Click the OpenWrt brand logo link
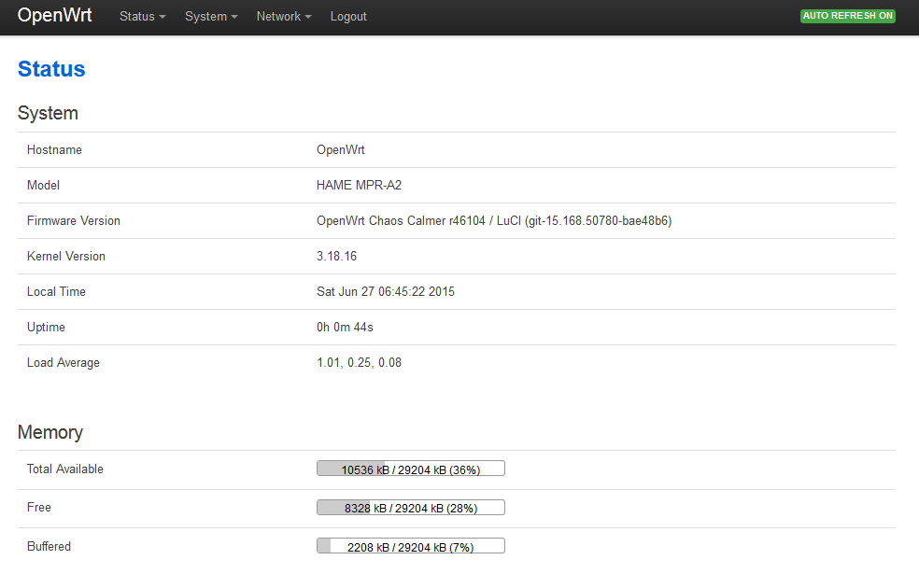This screenshot has height=588, width=919. point(54,15)
